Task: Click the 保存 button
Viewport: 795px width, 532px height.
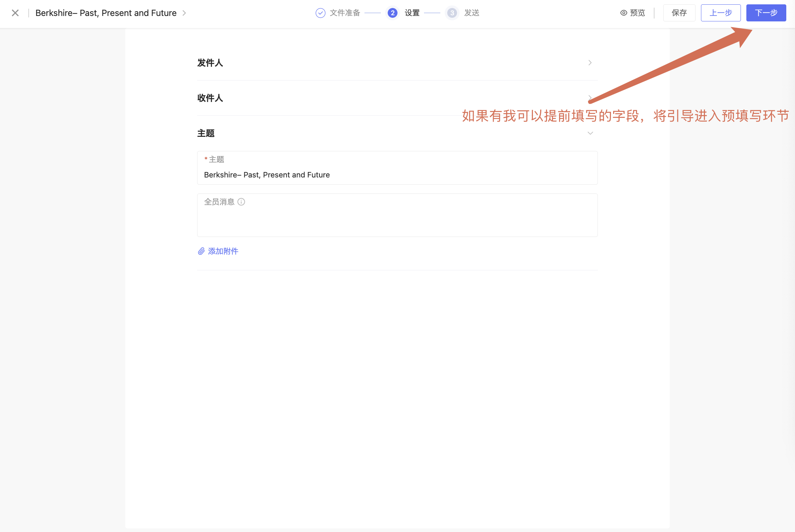Action: [679, 13]
